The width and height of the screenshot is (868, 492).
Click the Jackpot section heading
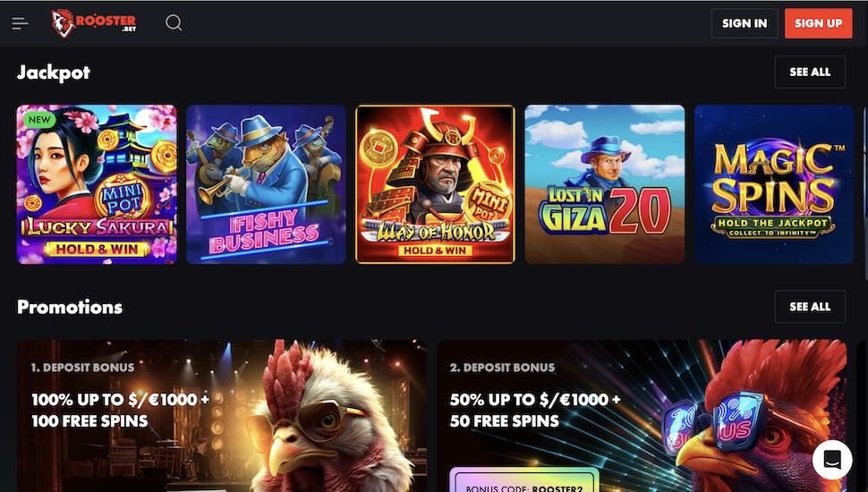pyautogui.click(x=53, y=72)
